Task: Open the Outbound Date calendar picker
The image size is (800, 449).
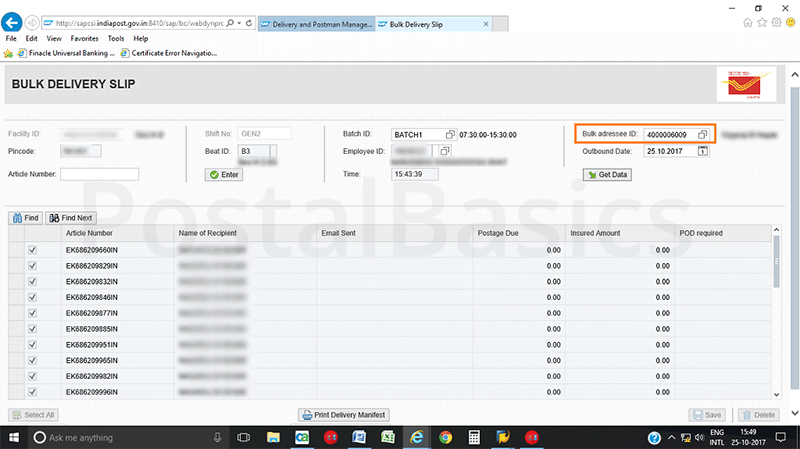Action: pyautogui.click(x=703, y=151)
